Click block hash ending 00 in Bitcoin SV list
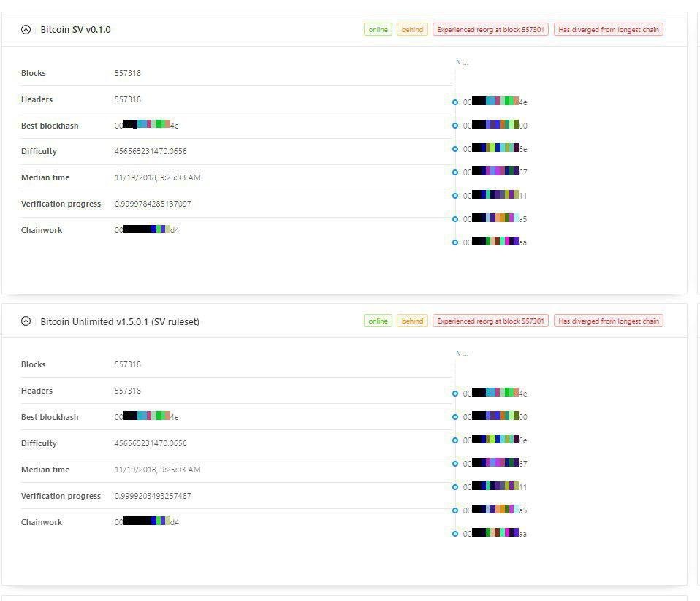 point(495,126)
